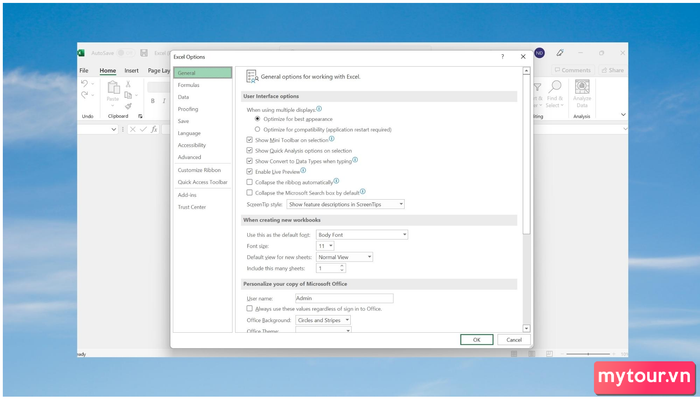Screen dimensions: 700x401
Task: Toggle the Bold B icon
Action: (153, 101)
